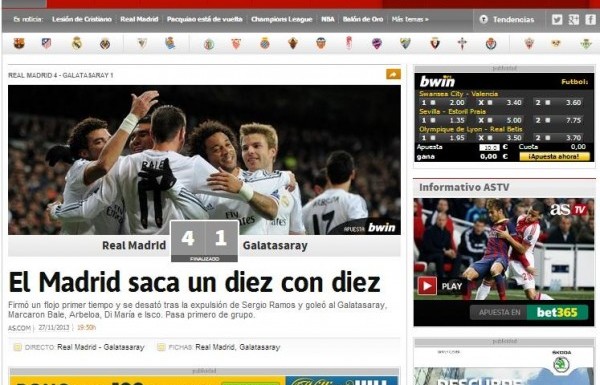
Task: Open Pacquiao está de vuelta topic
Action: [x=204, y=19]
